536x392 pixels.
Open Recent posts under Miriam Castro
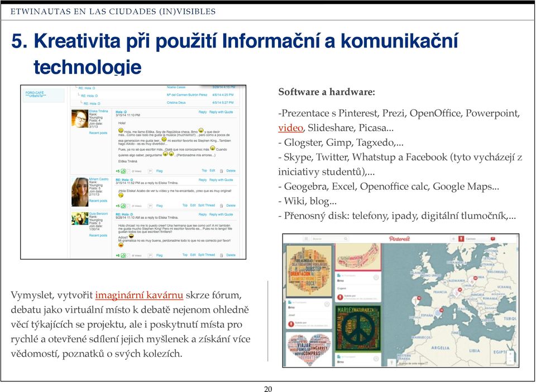pyautogui.click(x=98, y=200)
